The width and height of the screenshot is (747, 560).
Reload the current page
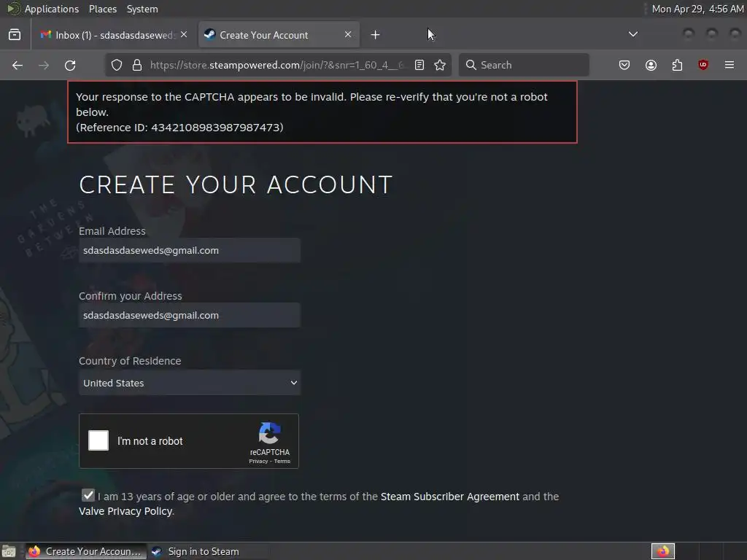[x=70, y=65]
